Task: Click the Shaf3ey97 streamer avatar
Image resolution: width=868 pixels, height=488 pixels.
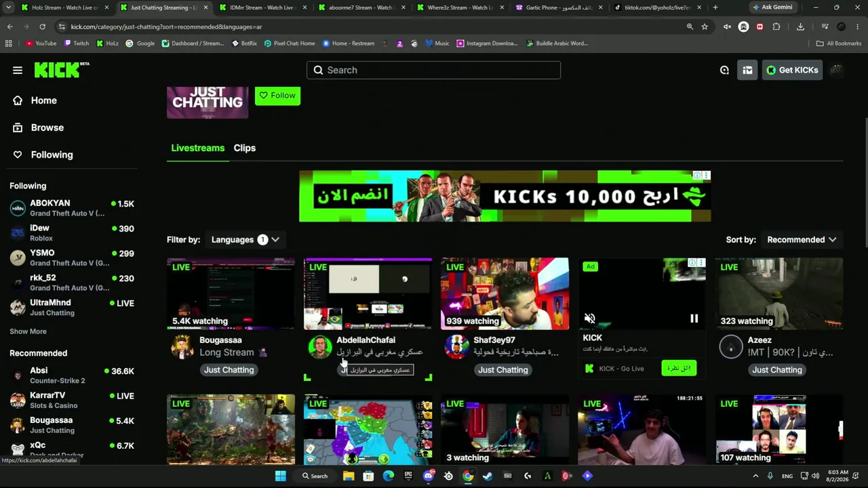Action: (456, 346)
